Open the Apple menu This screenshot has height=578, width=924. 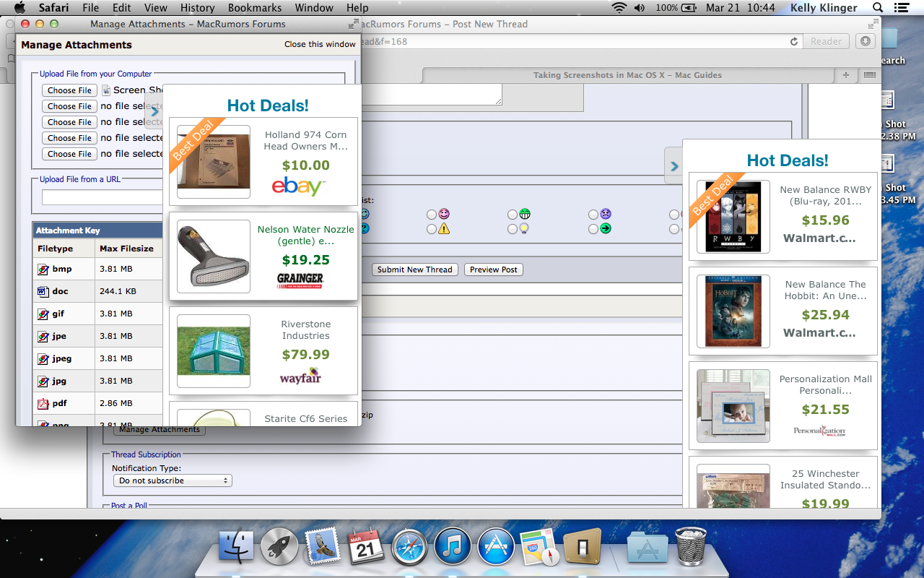19,8
